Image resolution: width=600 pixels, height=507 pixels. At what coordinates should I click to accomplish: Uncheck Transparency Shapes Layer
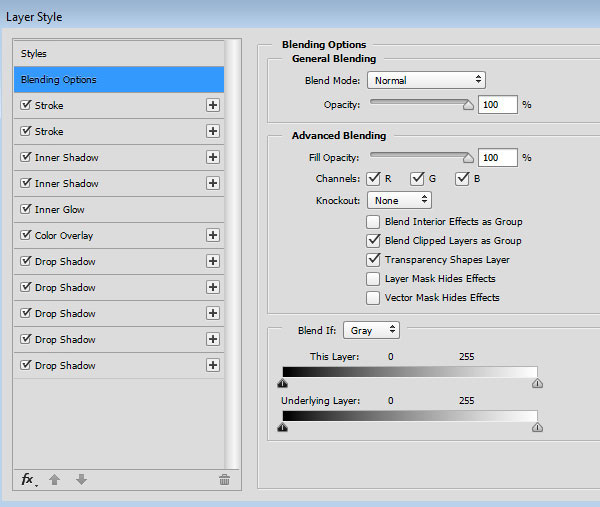tap(373, 260)
